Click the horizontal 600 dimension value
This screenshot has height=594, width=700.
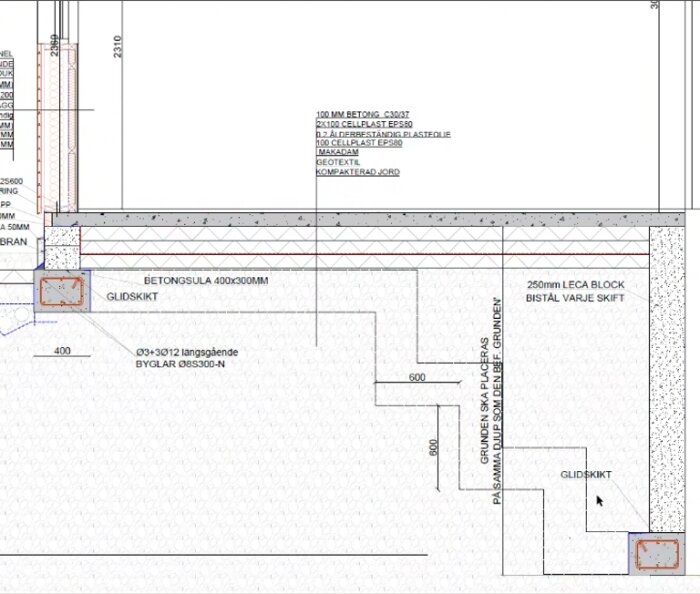pos(417,378)
